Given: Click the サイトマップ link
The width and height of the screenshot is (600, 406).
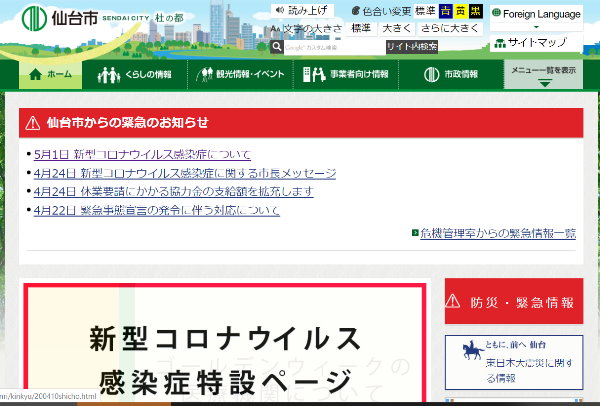Looking at the screenshot, I should pos(536,44).
